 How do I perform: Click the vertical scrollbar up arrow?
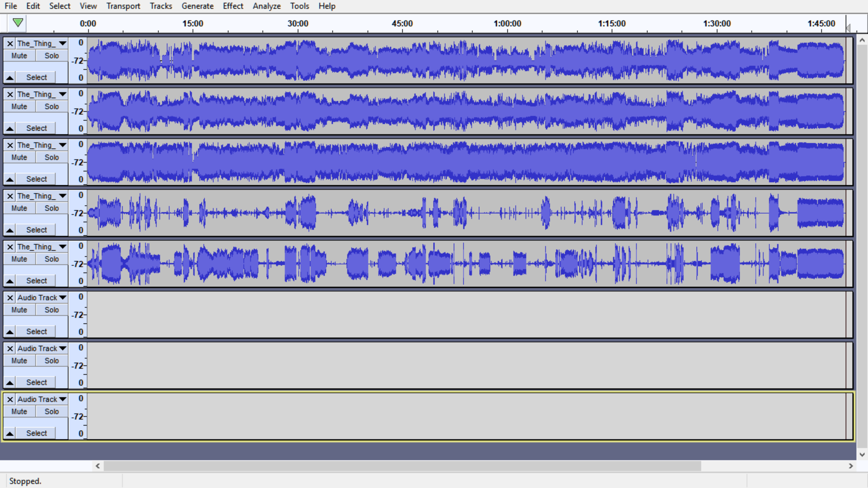click(x=862, y=40)
